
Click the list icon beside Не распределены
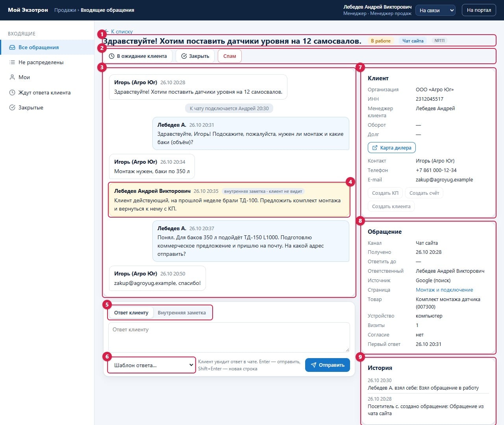(12, 62)
